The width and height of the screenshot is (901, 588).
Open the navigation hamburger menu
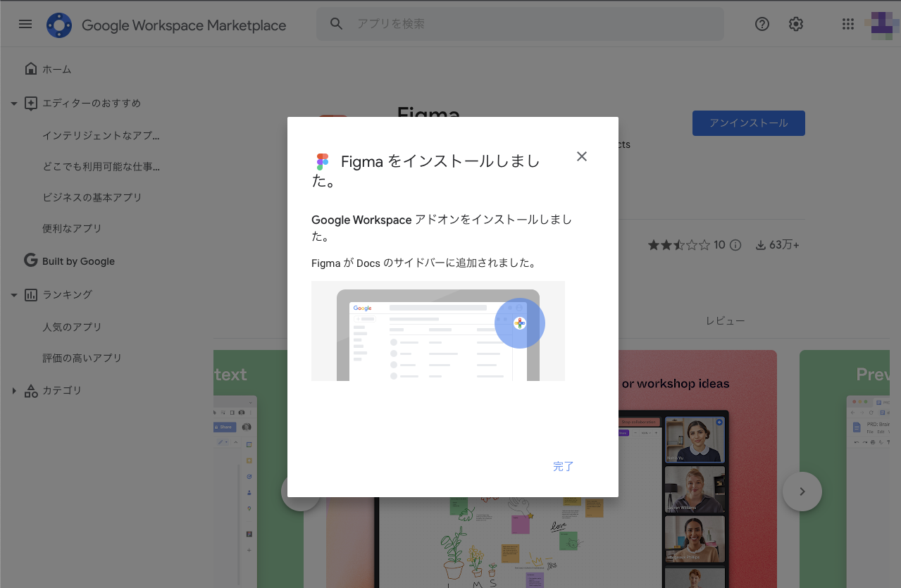pyautogui.click(x=25, y=23)
